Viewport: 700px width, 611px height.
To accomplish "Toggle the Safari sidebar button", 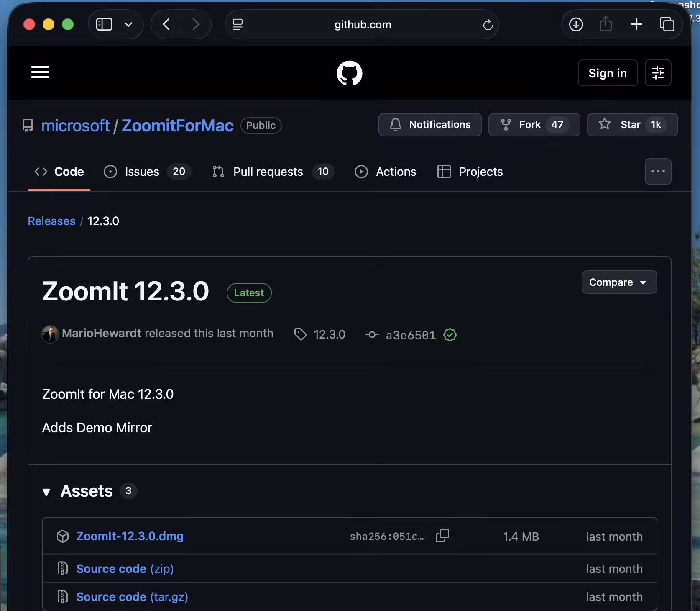I will click(104, 25).
